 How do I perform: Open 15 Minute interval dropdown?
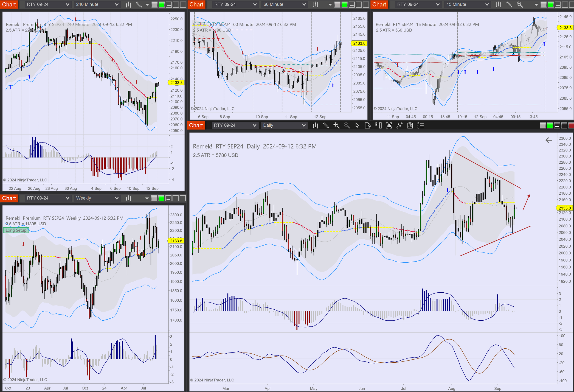tap(467, 4)
